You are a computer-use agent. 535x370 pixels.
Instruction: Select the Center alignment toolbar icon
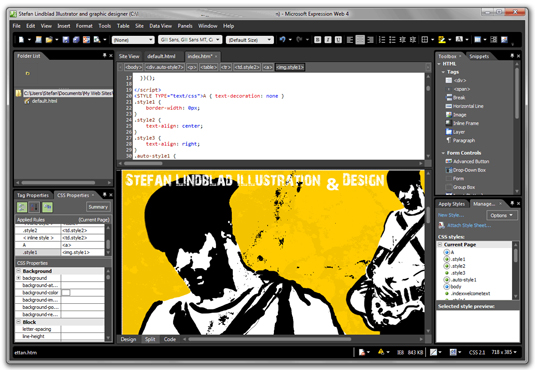(360, 40)
